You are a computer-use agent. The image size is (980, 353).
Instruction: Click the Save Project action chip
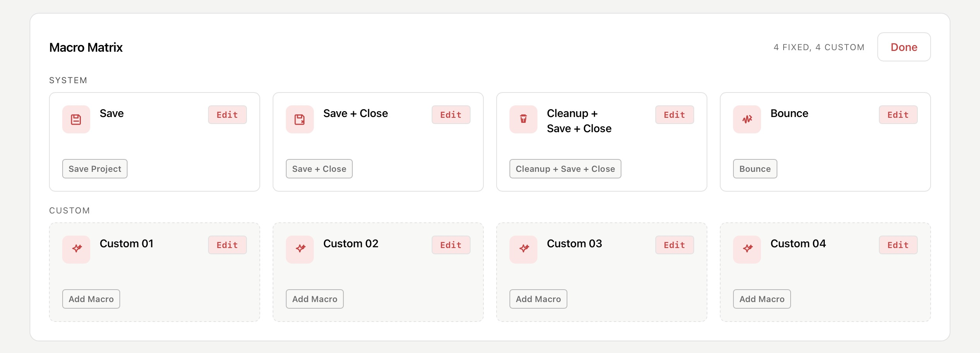(x=95, y=169)
